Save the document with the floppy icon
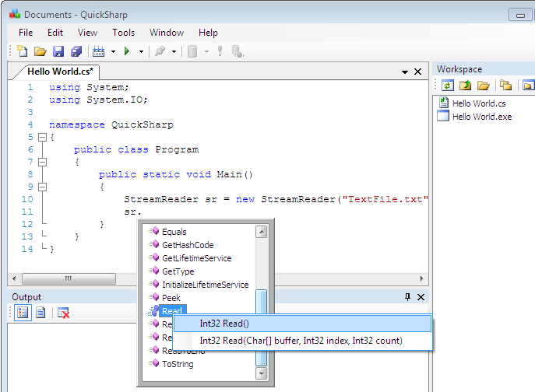Viewport: 535px width, 392px height. (58, 52)
